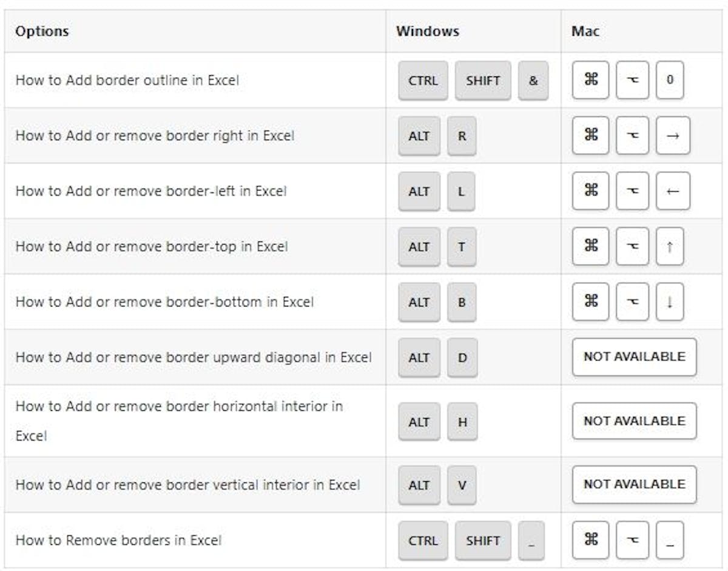The height and width of the screenshot is (571, 728).
Task: Click the T key for border-top
Action: [x=462, y=246]
